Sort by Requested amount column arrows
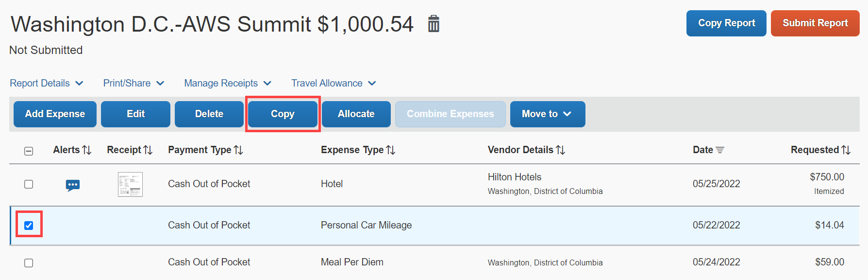This screenshot has width=868, height=280. [846, 150]
